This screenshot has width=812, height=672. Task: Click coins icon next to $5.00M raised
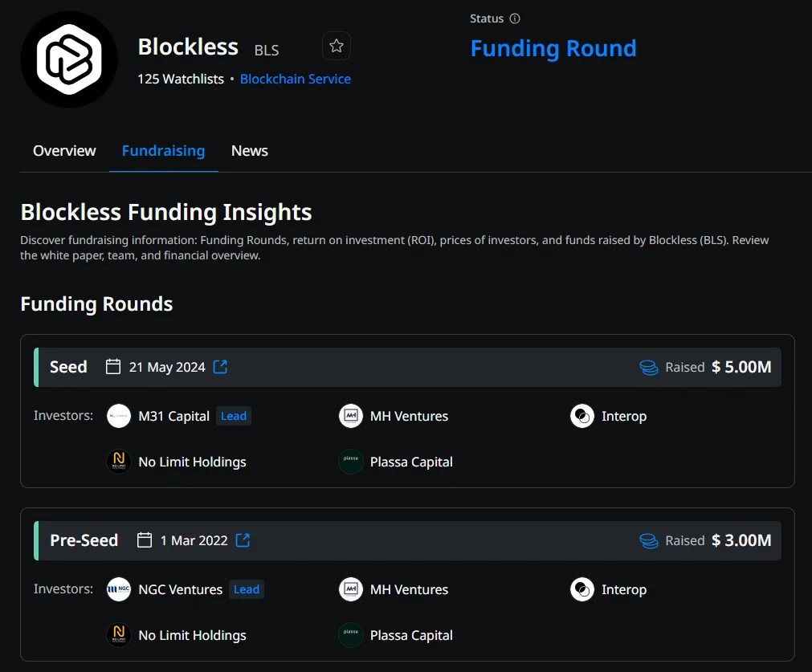point(648,367)
